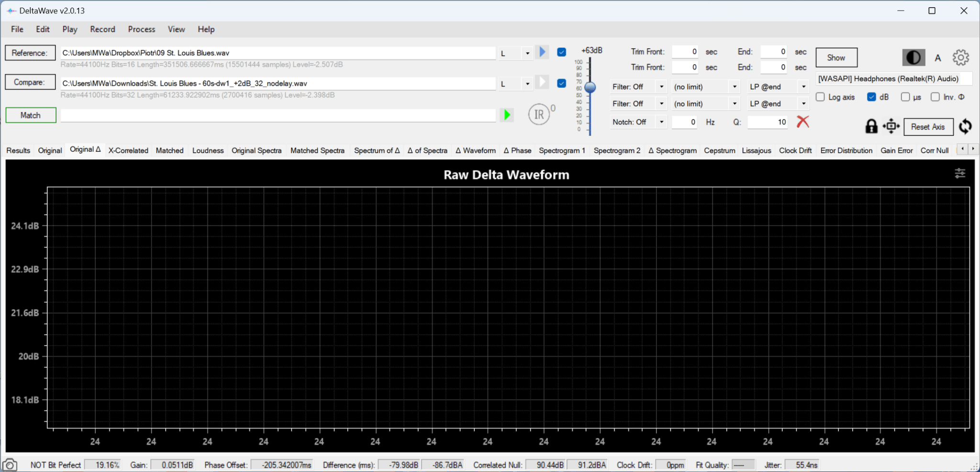Image resolution: width=980 pixels, height=472 pixels.
Task: Click the refresh circular arrows icon
Action: 965,126
